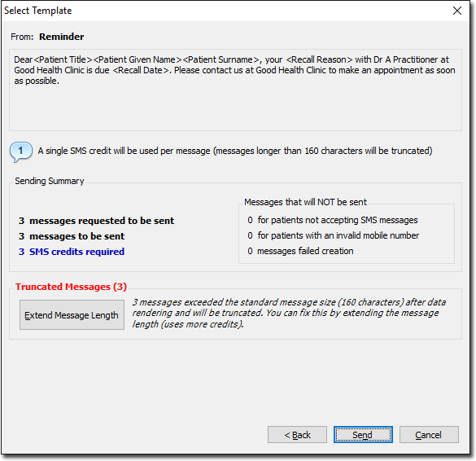Image resolution: width=476 pixels, height=461 pixels.
Task: Close the Select Template dialog
Action: pyautogui.click(x=456, y=11)
